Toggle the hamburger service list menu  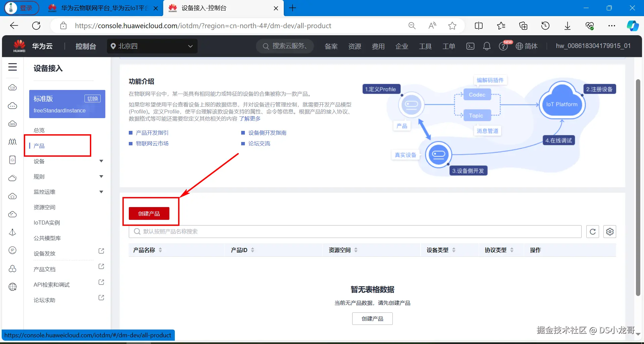13,67
